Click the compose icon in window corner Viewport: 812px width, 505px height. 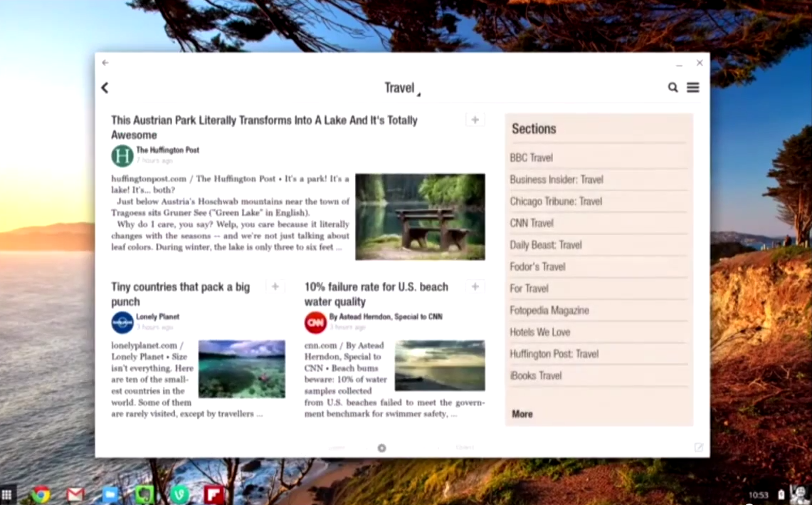pyautogui.click(x=699, y=447)
